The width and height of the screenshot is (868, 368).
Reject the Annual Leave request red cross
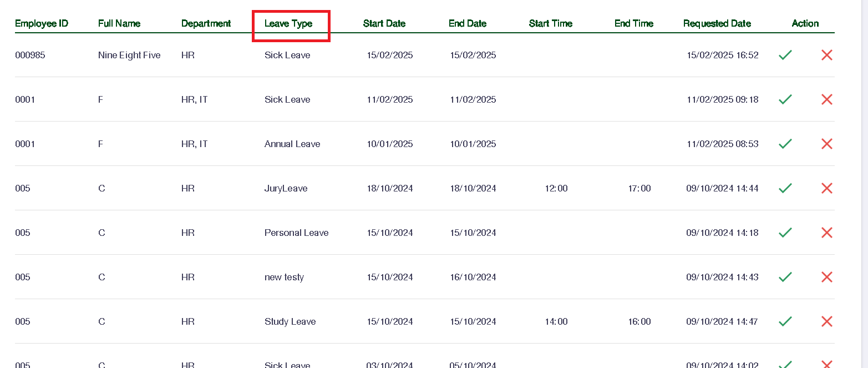(826, 144)
